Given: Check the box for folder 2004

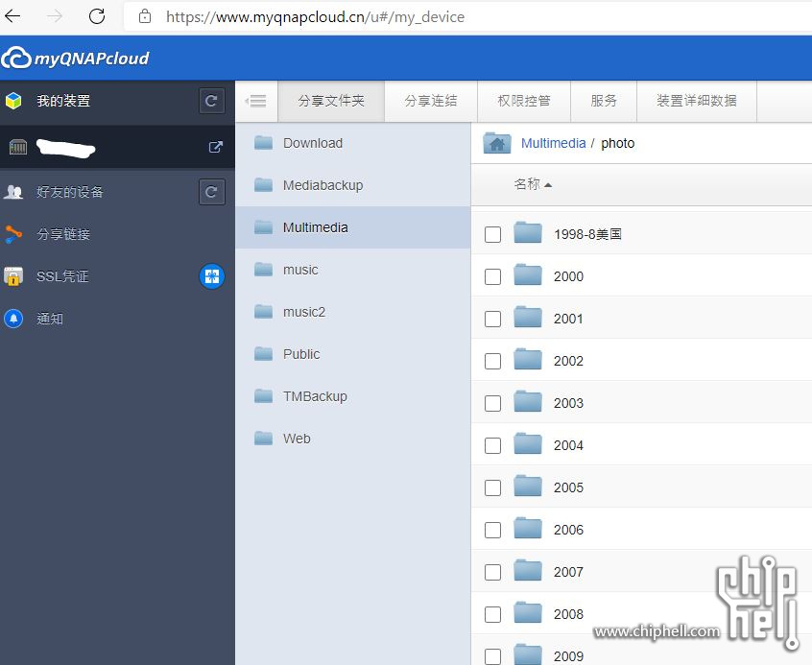Looking at the screenshot, I should click(x=492, y=445).
